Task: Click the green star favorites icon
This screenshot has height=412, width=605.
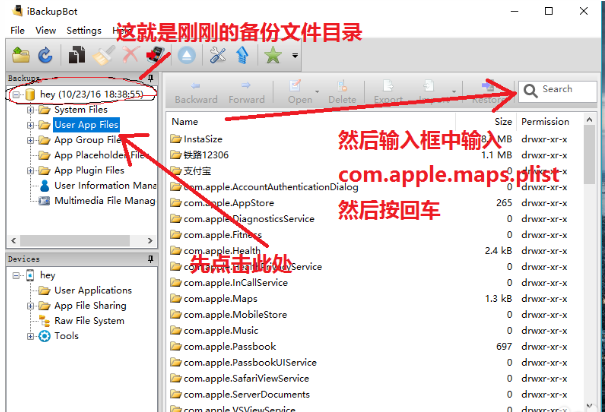Action: pos(273,55)
